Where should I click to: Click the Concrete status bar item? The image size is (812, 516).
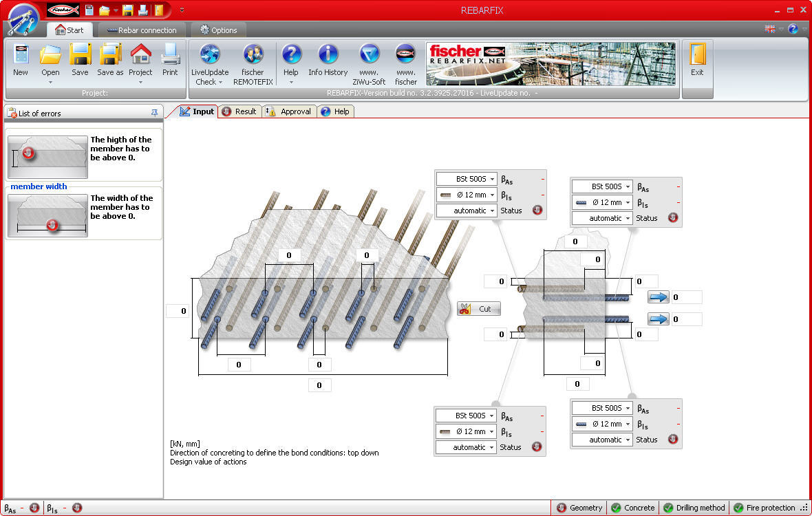[x=633, y=508]
